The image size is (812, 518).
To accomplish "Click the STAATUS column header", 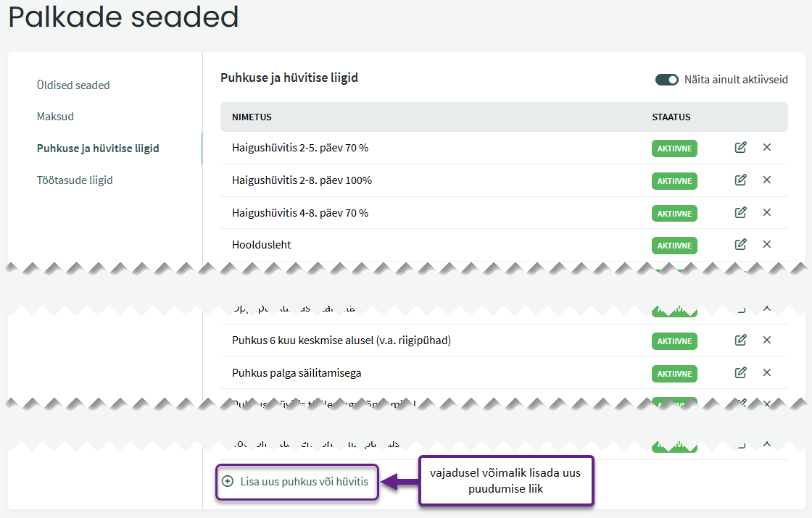I will 671,117.
